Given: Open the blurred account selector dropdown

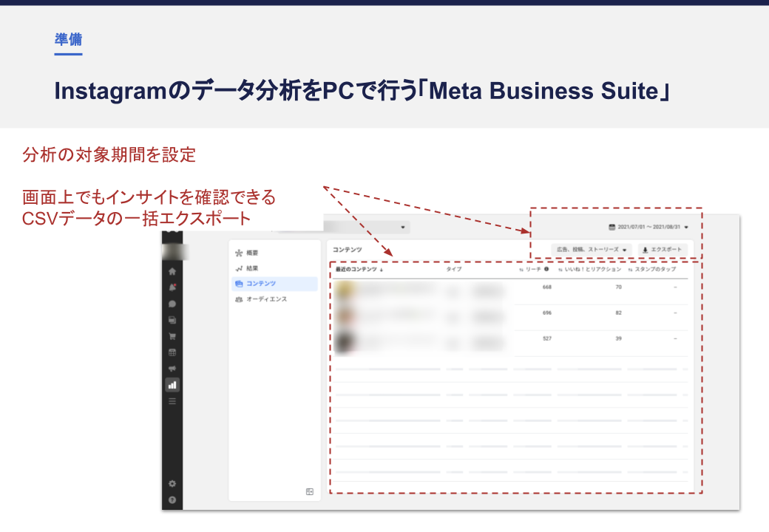Looking at the screenshot, I should [366, 227].
